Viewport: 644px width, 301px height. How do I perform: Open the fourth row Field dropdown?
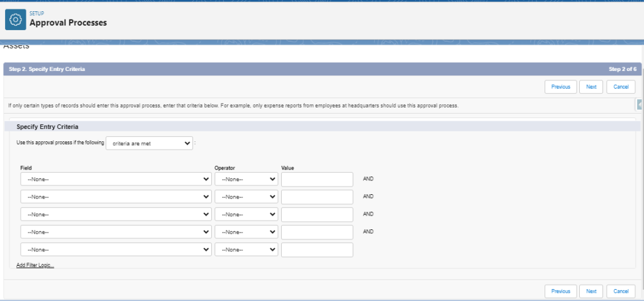(116, 232)
